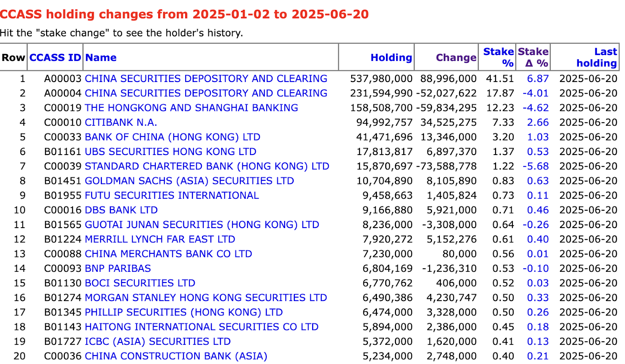View stake change 2.66 for Citibank

538,122
